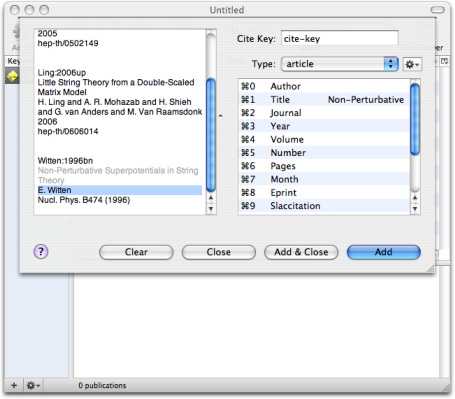Select the Number field row
455x399 pixels.
[x=324, y=153]
